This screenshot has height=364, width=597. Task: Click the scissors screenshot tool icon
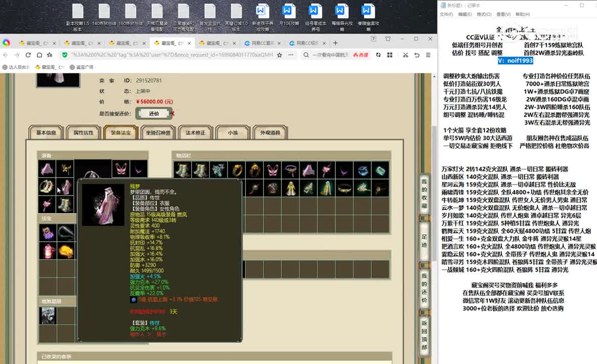pyautogui.click(x=405, y=55)
